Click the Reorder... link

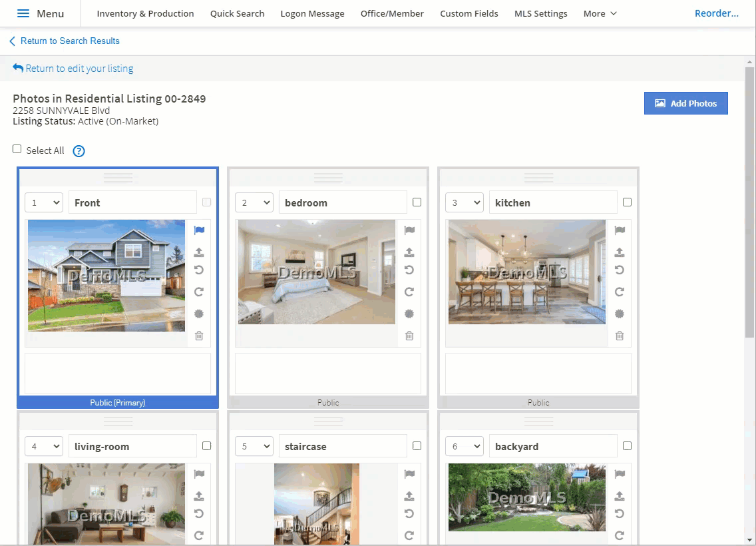717,13
